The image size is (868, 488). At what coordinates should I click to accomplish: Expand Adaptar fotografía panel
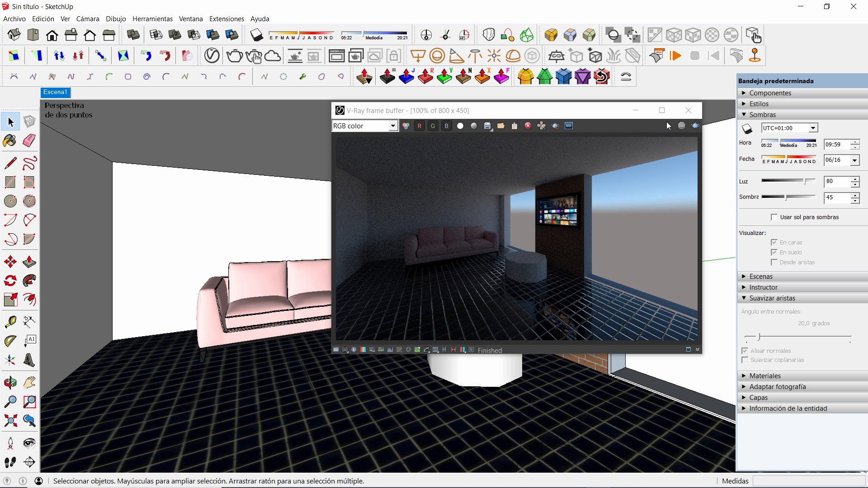(x=802, y=387)
